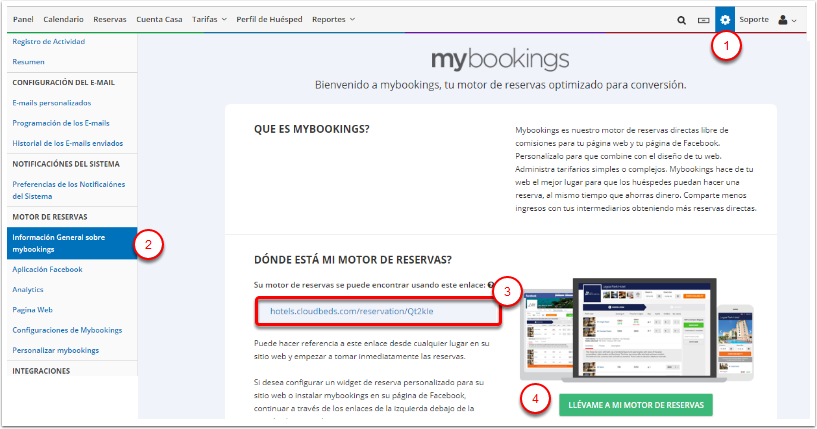The width and height of the screenshot is (817, 429).
Task: Go to Pagina Web in sidebar
Action: tap(32, 310)
